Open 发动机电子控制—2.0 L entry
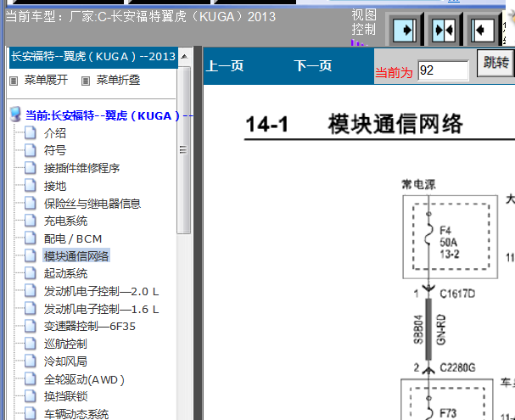 (102, 291)
